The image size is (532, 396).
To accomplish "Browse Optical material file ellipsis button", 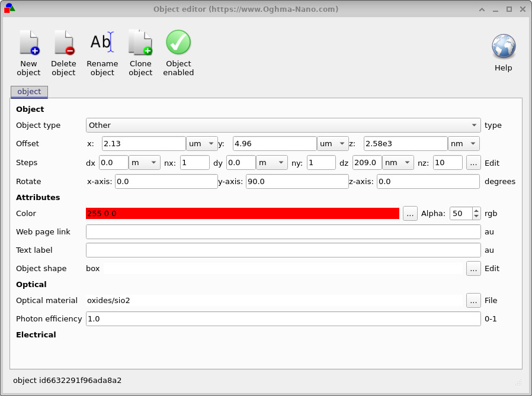I will (473, 300).
